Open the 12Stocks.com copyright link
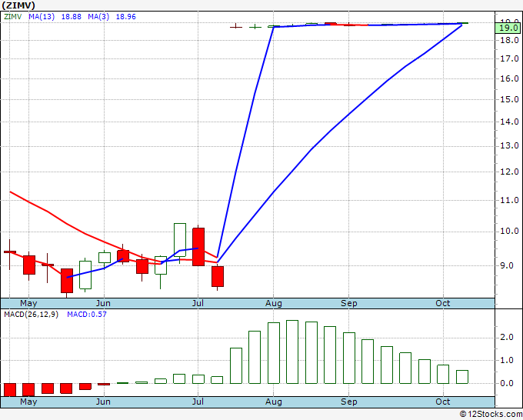523x420 pixels. (491, 415)
